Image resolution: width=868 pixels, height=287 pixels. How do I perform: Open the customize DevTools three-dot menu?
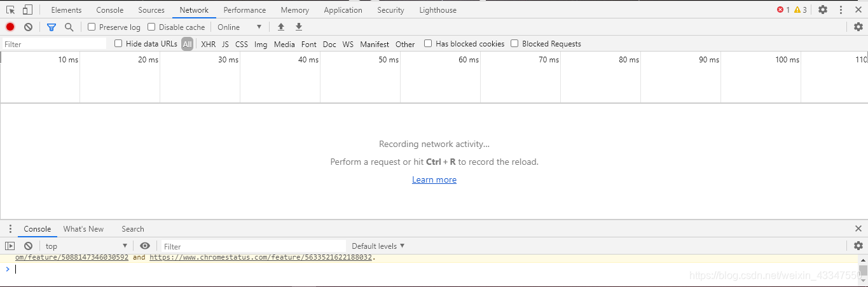[x=841, y=10]
